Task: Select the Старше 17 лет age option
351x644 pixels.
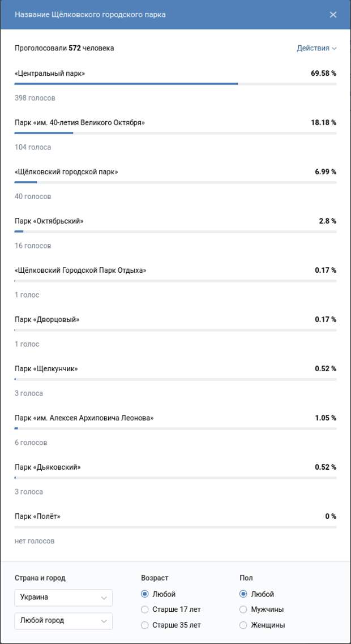Action: tap(170, 609)
